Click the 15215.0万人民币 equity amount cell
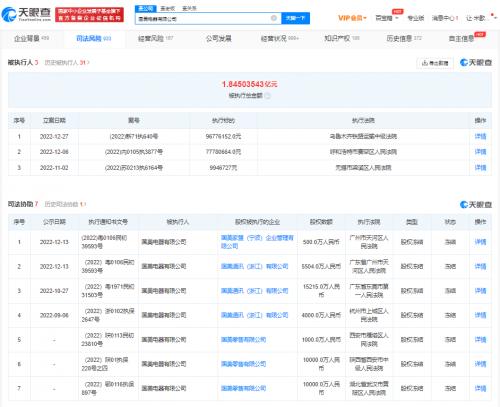 [x=321, y=291]
